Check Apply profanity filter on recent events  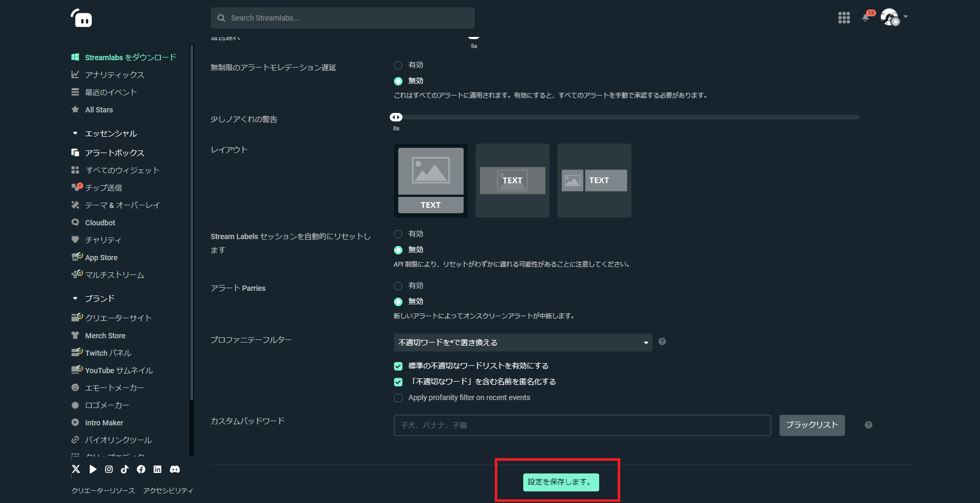pyautogui.click(x=398, y=397)
